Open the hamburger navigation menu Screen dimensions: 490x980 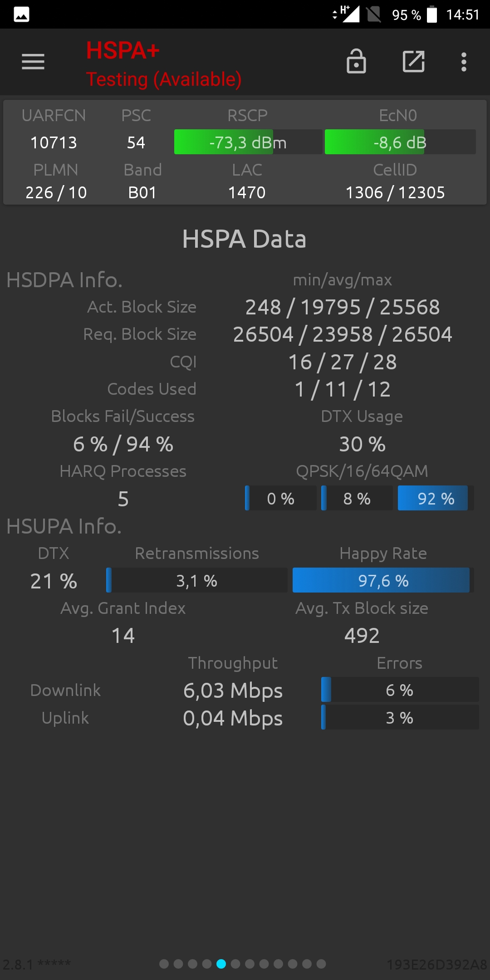click(x=33, y=62)
